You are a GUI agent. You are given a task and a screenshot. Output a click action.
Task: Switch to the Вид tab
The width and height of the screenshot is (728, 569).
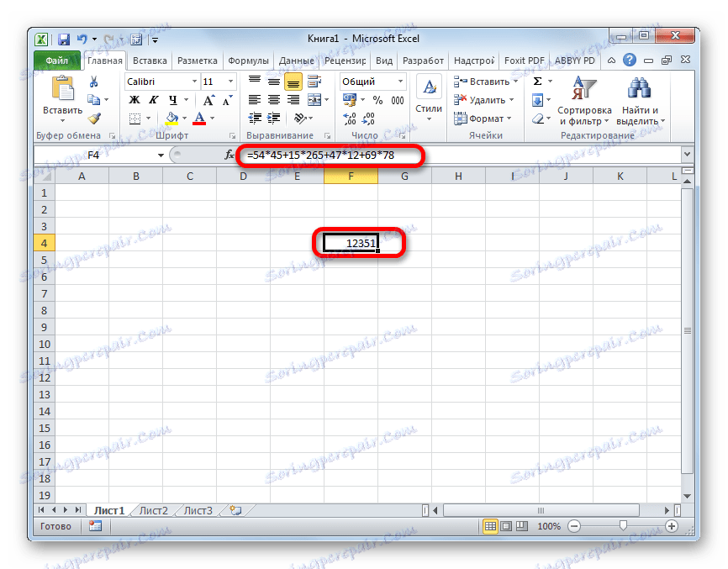[x=384, y=61]
